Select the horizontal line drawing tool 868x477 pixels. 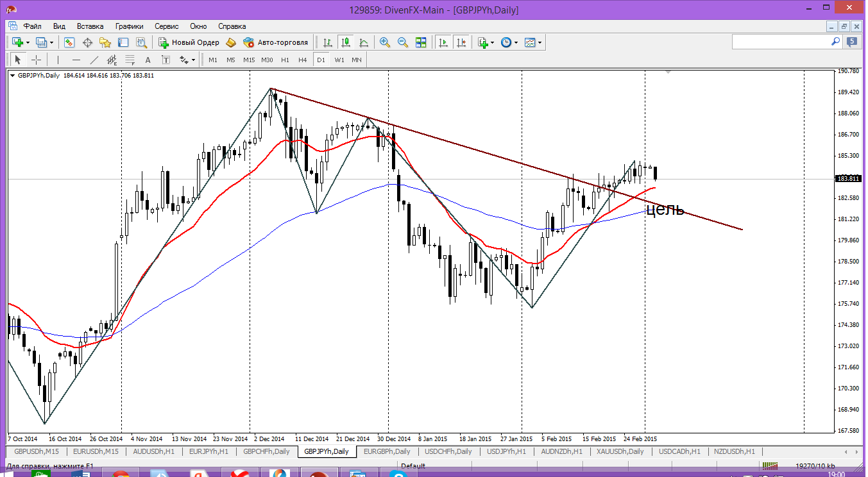pyautogui.click(x=76, y=60)
